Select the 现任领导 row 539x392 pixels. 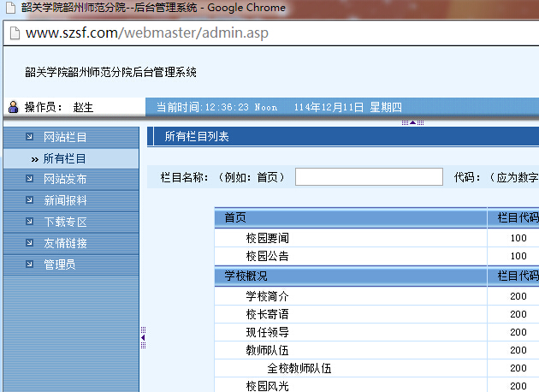pyautogui.click(x=376, y=332)
